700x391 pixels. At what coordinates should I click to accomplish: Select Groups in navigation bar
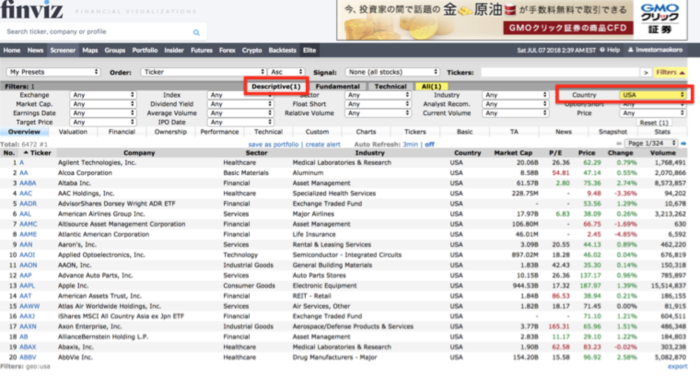[115, 50]
